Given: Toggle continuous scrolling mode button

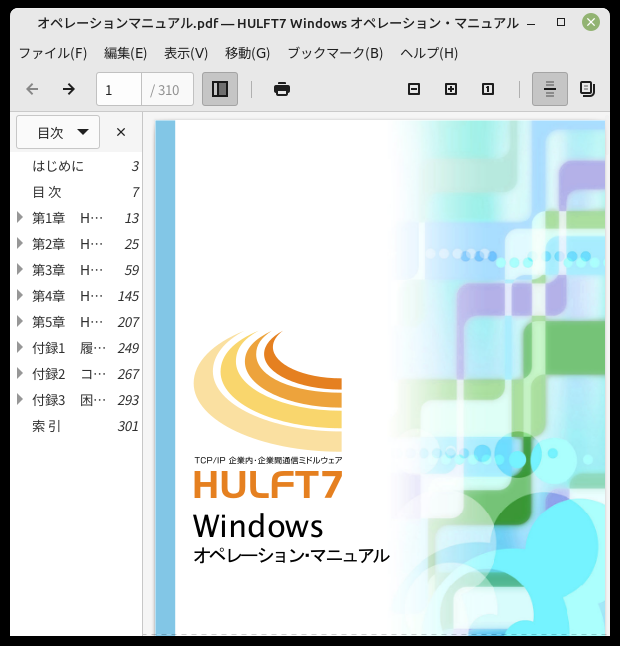Looking at the screenshot, I should point(550,89).
